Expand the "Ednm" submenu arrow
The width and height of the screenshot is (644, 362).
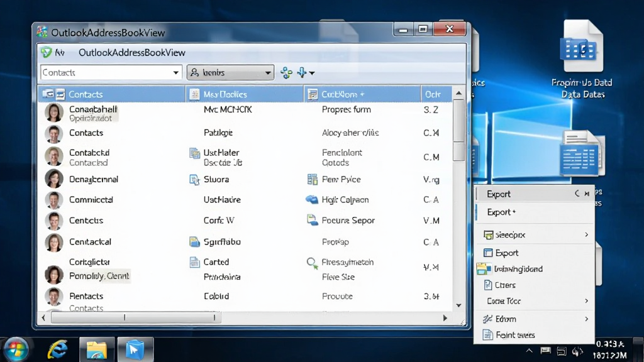(587, 319)
